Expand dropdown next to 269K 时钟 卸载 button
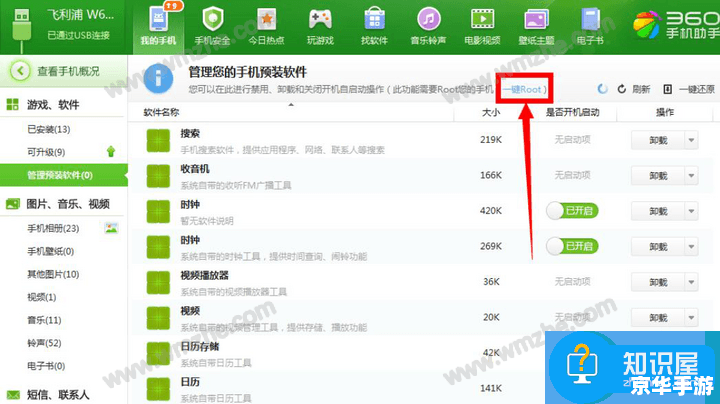 (x=691, y=247)
